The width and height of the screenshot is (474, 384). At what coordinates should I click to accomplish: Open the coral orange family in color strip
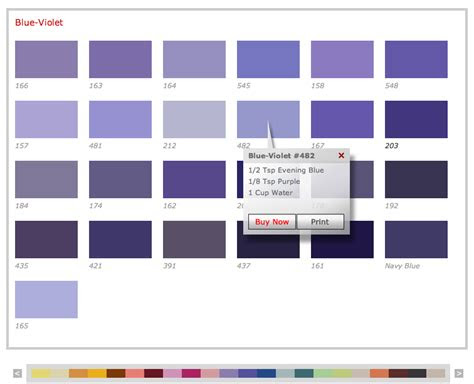pos(379,373)
